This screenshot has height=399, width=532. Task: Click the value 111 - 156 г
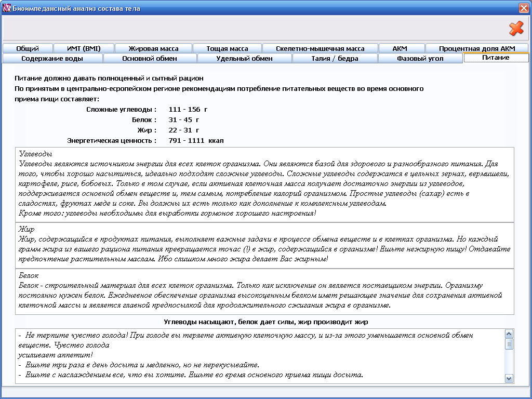click(x=188, y=109)
